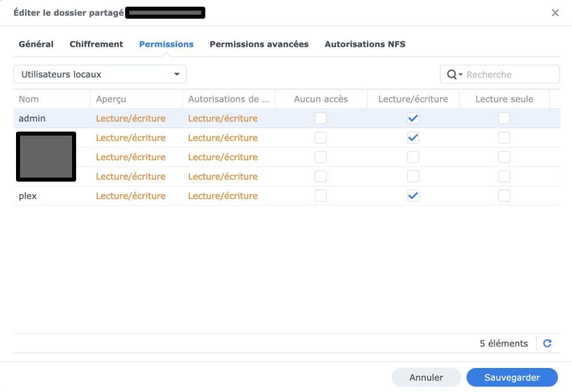Focus the Recherche search field
This screenshot has width=572, height=392.
coord(509,74)
